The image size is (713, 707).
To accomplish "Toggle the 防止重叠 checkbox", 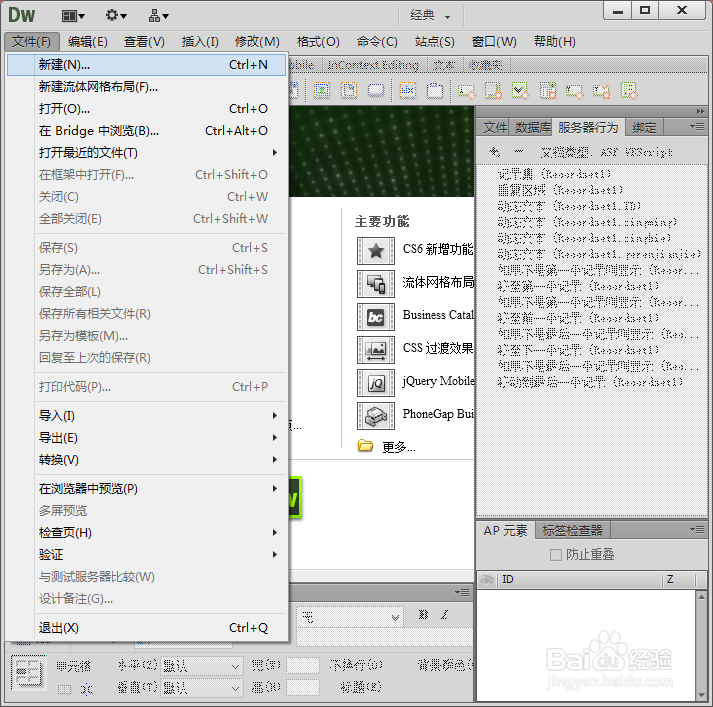I will click(556, 555).
